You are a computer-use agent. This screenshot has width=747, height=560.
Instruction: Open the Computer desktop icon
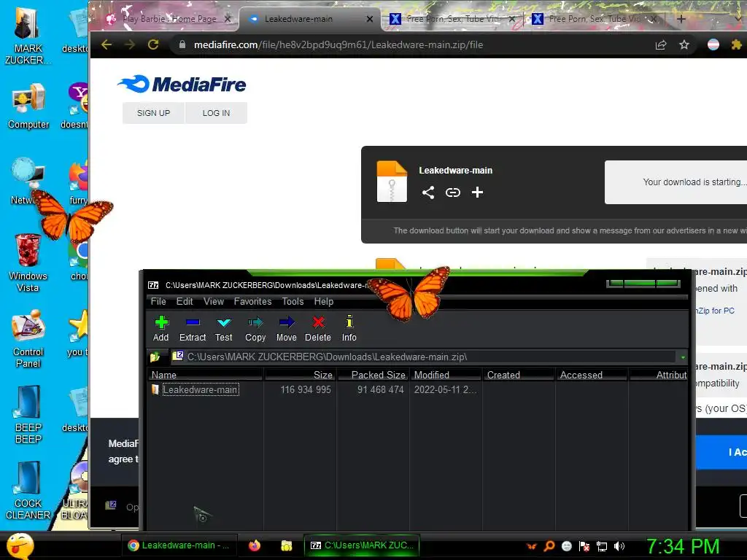coord(28,106)
